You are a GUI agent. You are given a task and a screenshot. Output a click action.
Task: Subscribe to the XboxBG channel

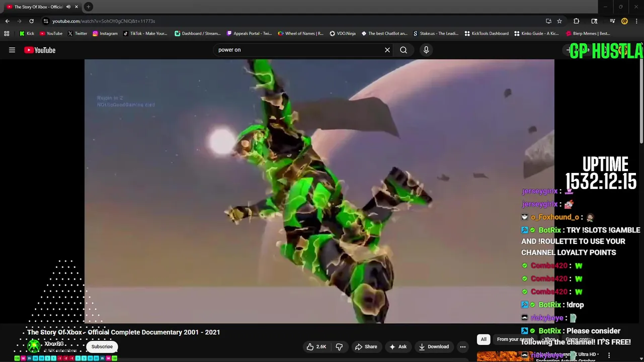click(102, 346)
